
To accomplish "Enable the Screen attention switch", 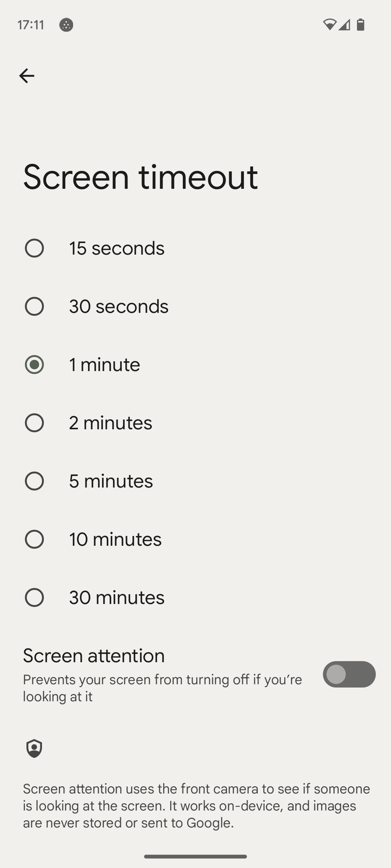I will 349,675.
